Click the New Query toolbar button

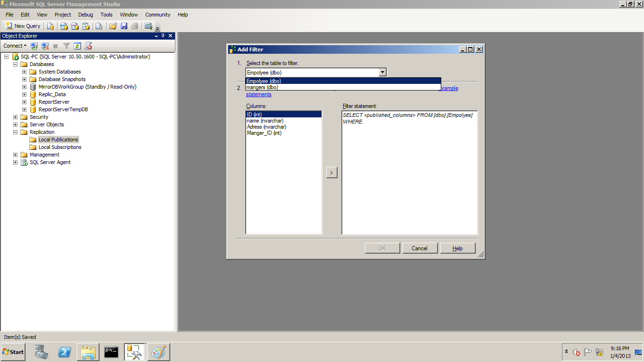(23, 26)
